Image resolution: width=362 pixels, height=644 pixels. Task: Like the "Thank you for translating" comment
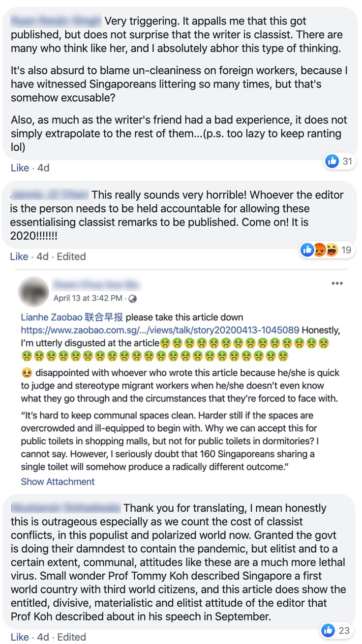coord(19,637)
